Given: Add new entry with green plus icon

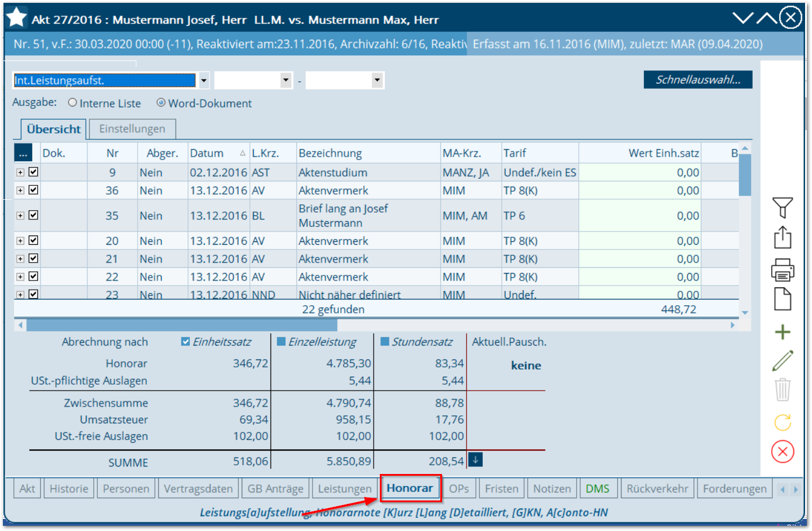Looking at the screenshot, I should pos(783,332).
